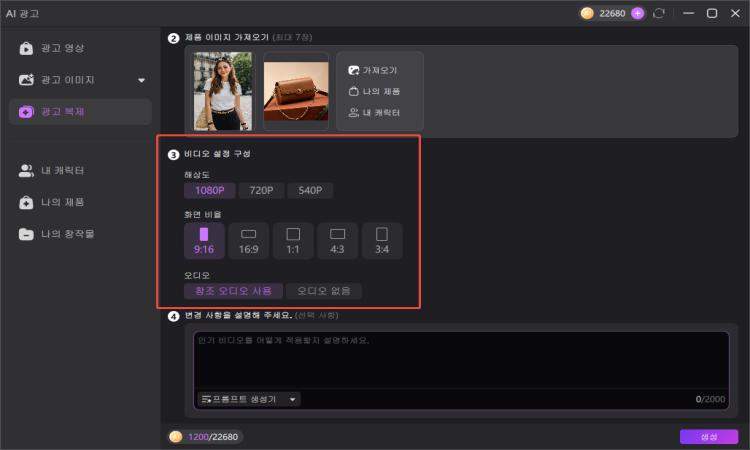
Task: Choose the 4:3 aspect ratio
Action: [337, 241]
